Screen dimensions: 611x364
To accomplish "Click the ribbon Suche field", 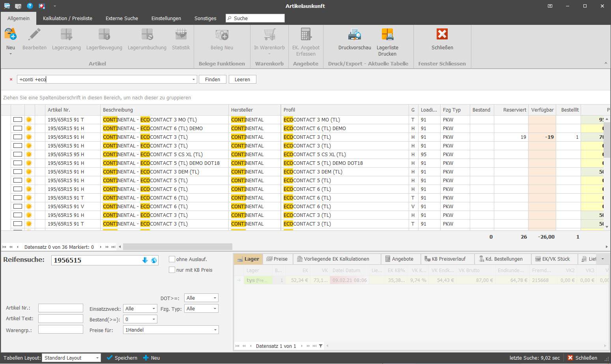I will [x=255, y=18].
